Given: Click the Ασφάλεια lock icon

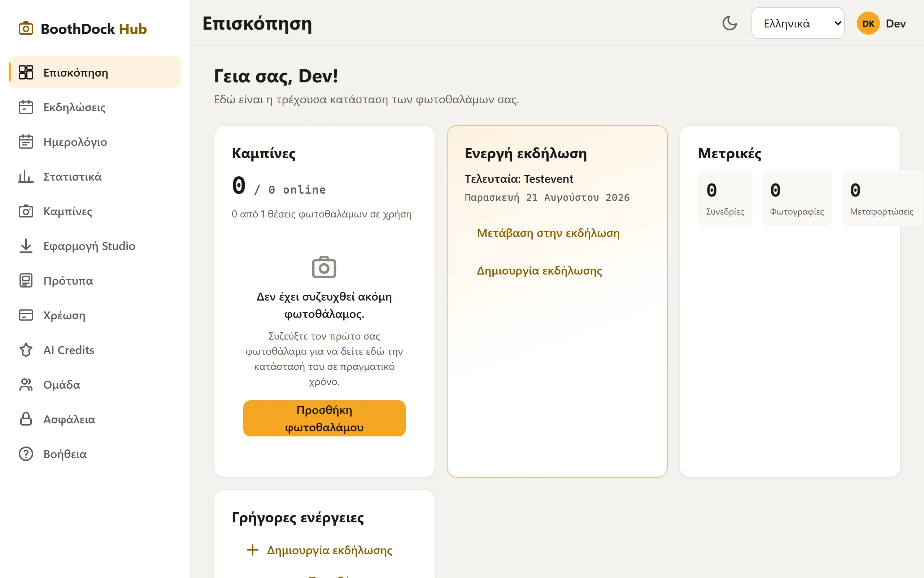Looking at the screenshot, I should [x=26, y=419].
